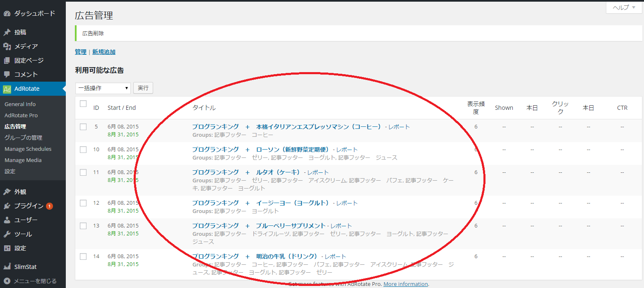644x288 pixels.
Task: Open AdRotate Pro submenu item
Action: tap(21, 115)
